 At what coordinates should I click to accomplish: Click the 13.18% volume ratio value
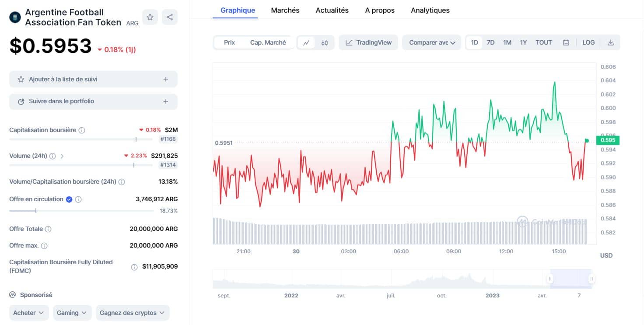(x=168, y=182)
